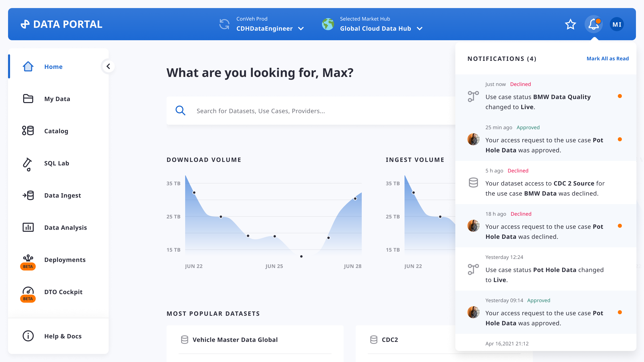This screenshot has width=644, height=362.
Task: Expand the Global Cloud Data Hub dropdown
Action: point(419,29)
